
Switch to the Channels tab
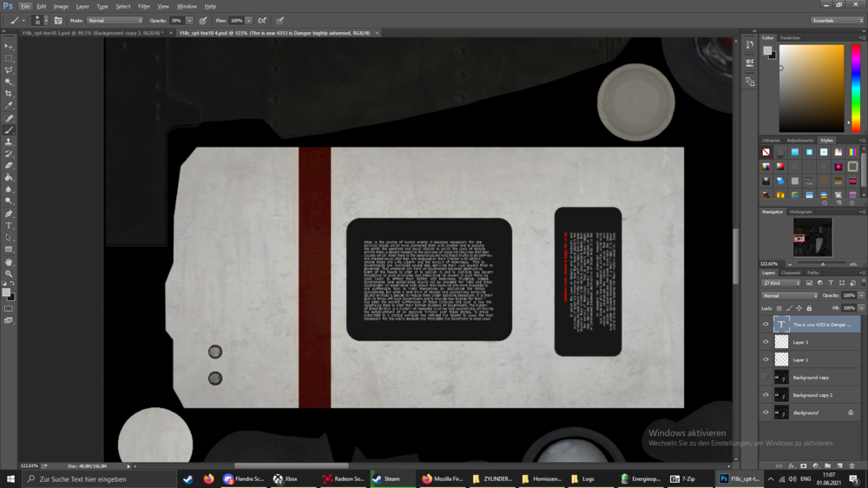(791, 273)
